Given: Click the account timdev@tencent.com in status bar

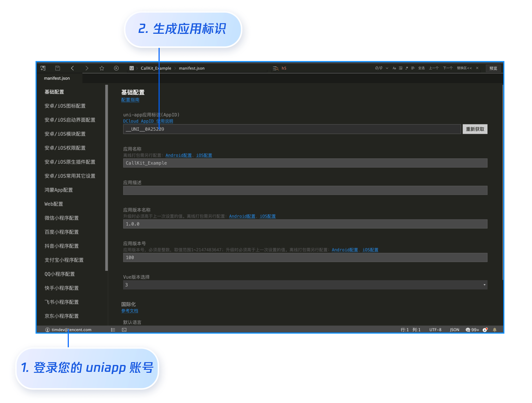Looking at the screenshot, I should tap(69, 330).
